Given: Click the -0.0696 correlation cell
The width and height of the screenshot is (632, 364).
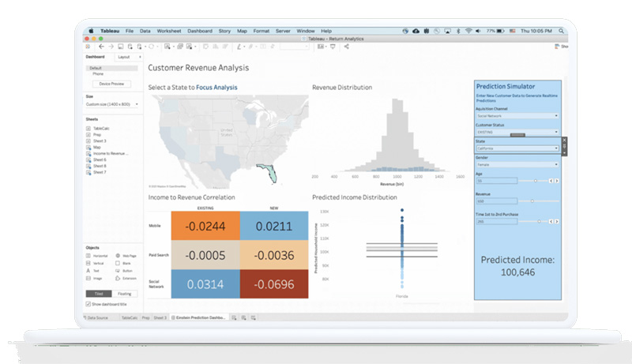Looking at the screenshot, I should point(274,284).
